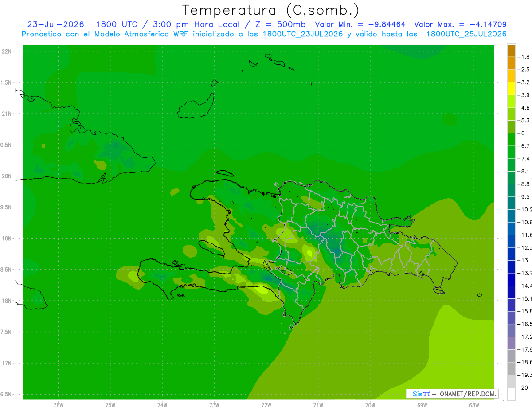Image resolution: width=532 pixels, height=411 pixels.
Task: Click the chart title "Temperatura (C,somb.)"
Action: [x=271, y=10]
